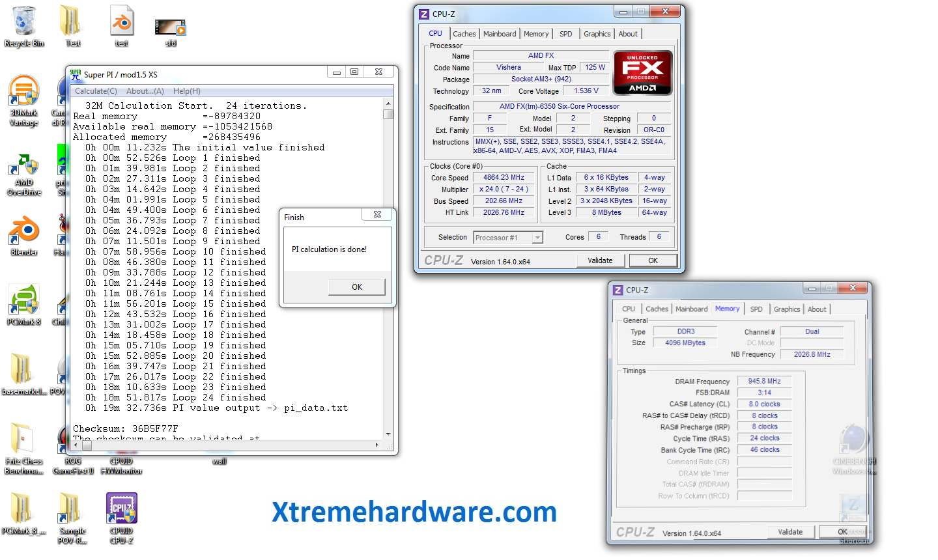938x560 pixels.
Task: Click the Specification AMD FX-6350 field
Action: 571,106
